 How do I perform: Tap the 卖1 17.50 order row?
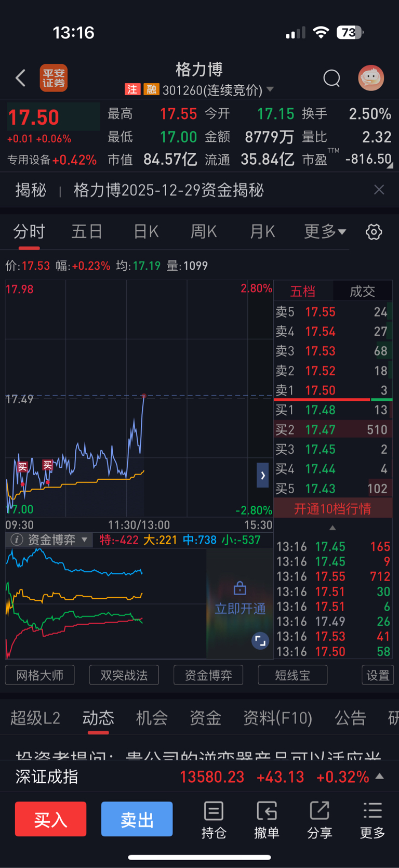coord(333,390)
